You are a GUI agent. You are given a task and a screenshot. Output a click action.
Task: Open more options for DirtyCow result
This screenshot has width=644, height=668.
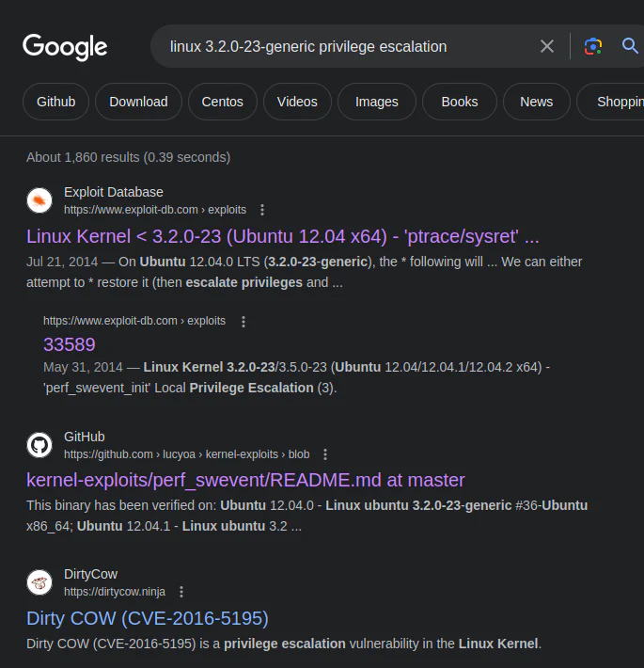181,591
